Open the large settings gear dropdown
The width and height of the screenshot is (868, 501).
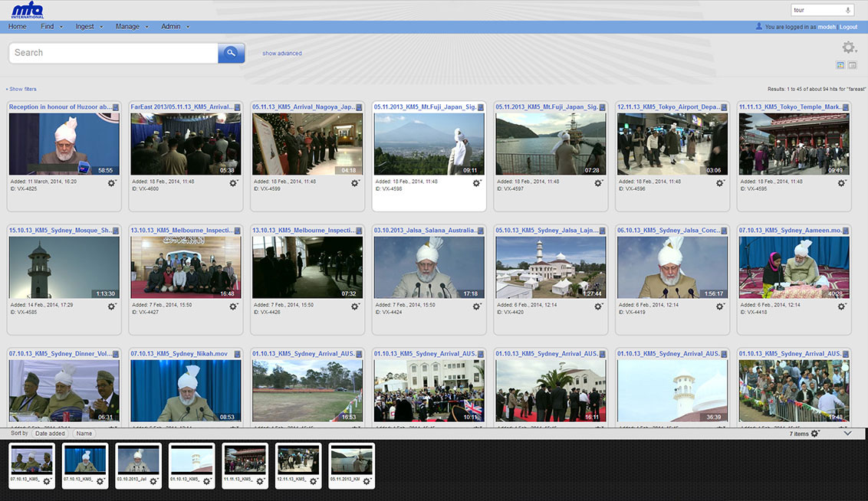(x=849, y=47)
